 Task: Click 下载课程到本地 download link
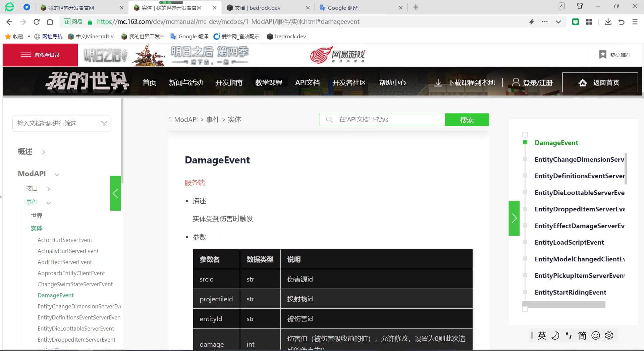coord(465,83)
